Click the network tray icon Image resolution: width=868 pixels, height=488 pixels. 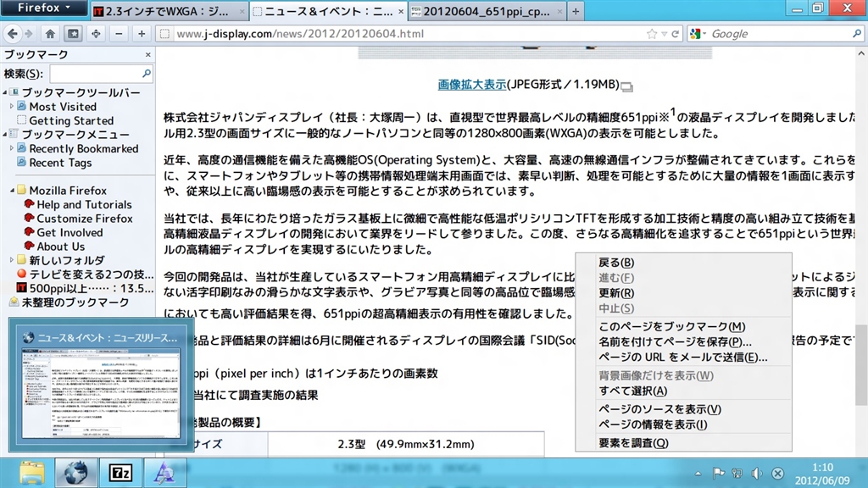(x=737, y=473)
